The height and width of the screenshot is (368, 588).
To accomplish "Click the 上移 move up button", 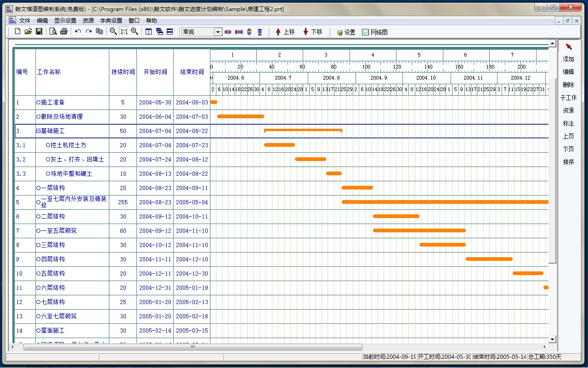I will pyautogui.click(x=285, y=32).
